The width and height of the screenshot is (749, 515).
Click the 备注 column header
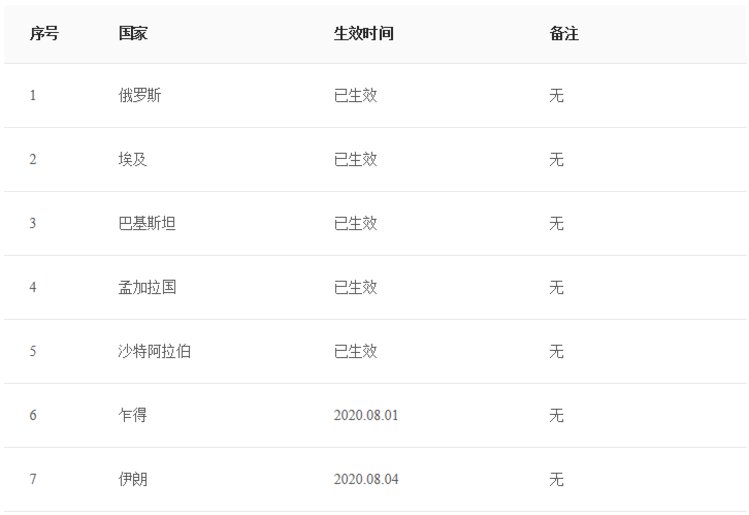pyautogui.click(x=564, y=33)
